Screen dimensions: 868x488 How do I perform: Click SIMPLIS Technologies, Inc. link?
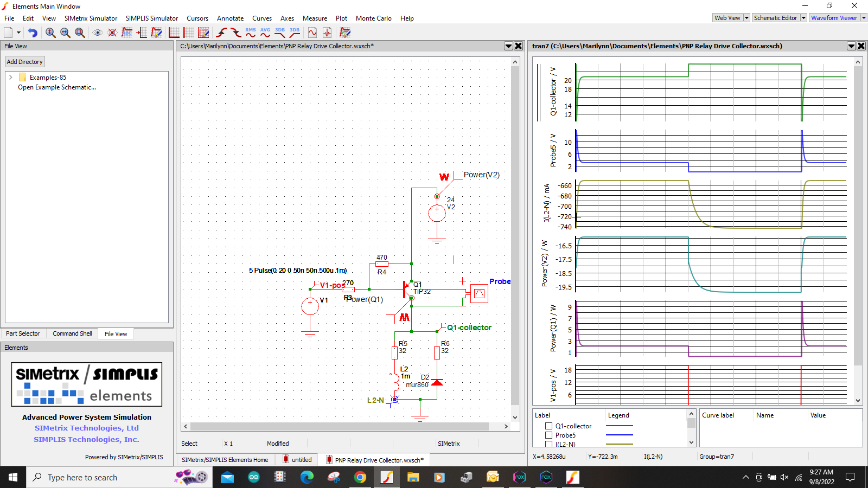[x=87, y=440]
